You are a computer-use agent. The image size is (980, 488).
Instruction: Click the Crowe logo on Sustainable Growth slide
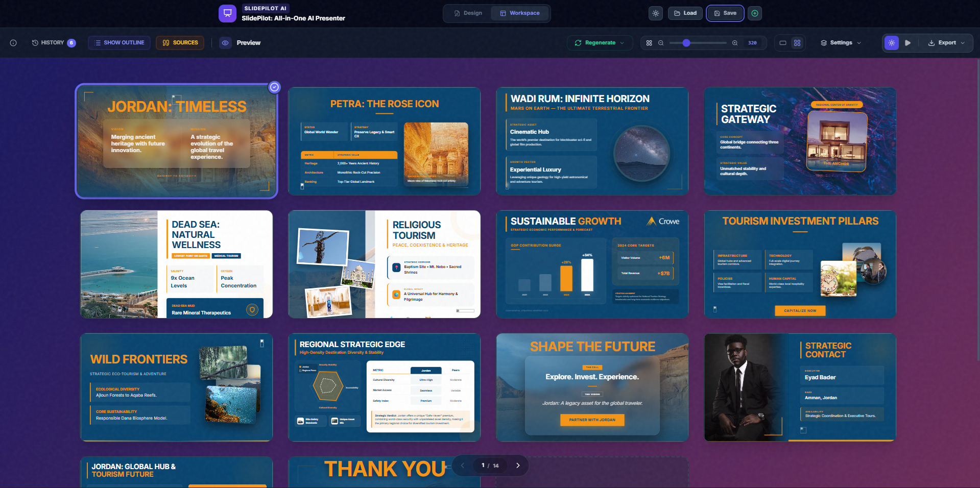click(x=663, y=222)
